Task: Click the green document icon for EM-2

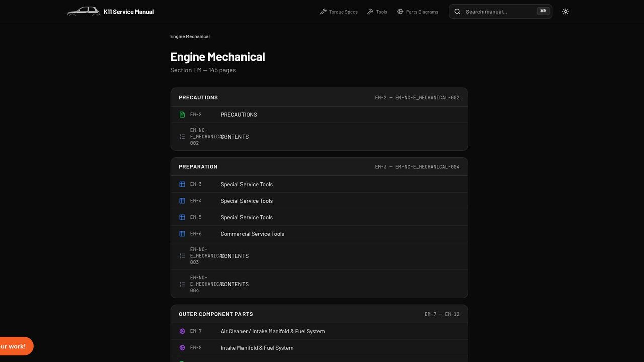Action: [182, 115]
